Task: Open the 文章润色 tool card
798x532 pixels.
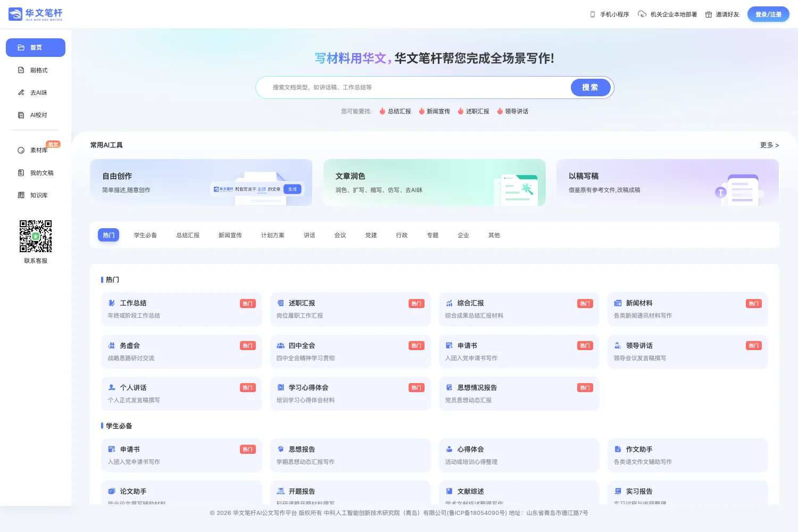Action: (435, 182)
